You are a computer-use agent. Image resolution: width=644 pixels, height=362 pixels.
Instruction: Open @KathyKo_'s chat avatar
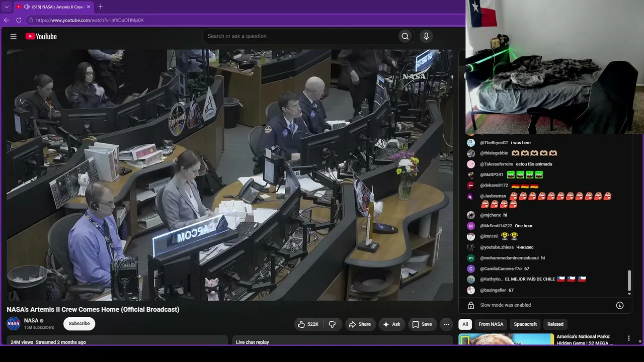471,280
